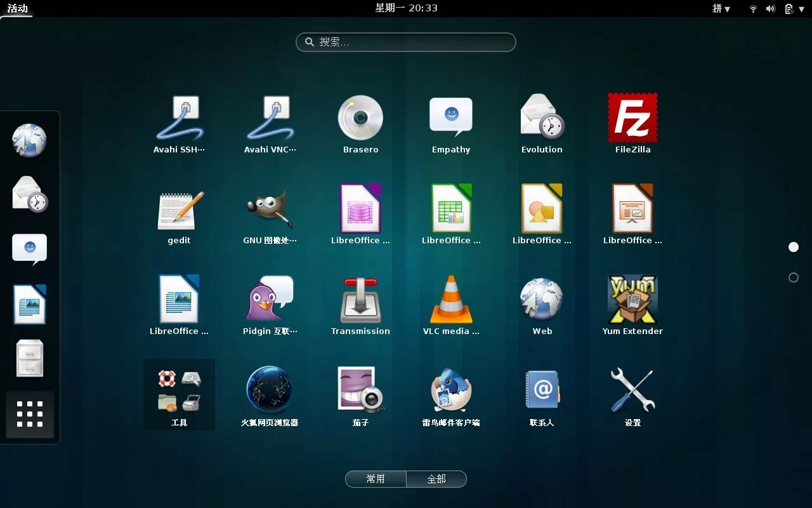Launch Yum Extender
The height and width of the screenshot is (508, 812).
tap(632, 306)
